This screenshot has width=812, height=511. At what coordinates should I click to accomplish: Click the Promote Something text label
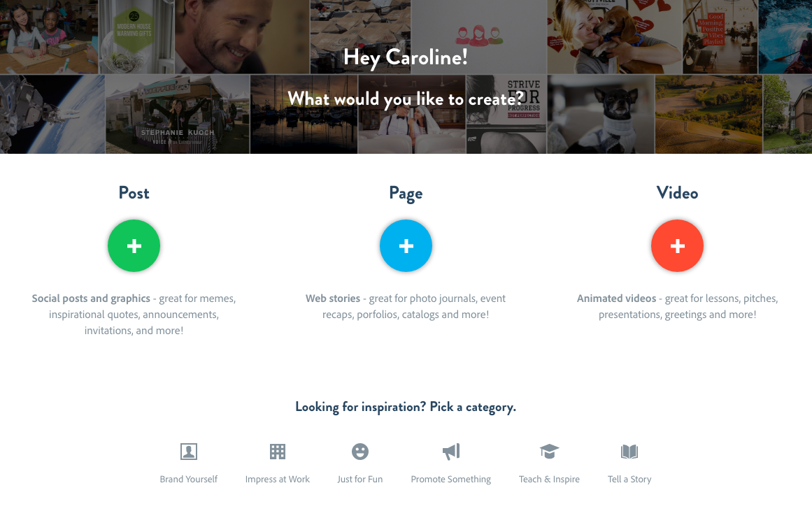point(451,480)
